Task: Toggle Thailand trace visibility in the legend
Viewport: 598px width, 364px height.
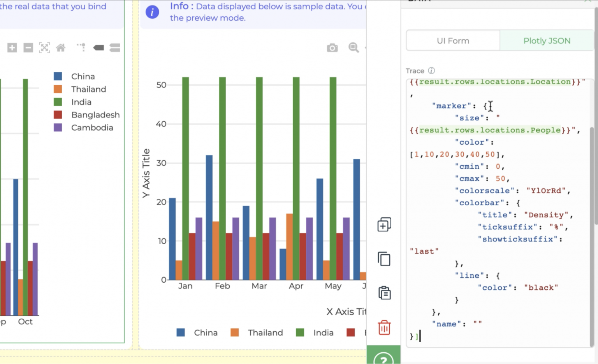Action: pyautogui.click(x=88, y=89)
